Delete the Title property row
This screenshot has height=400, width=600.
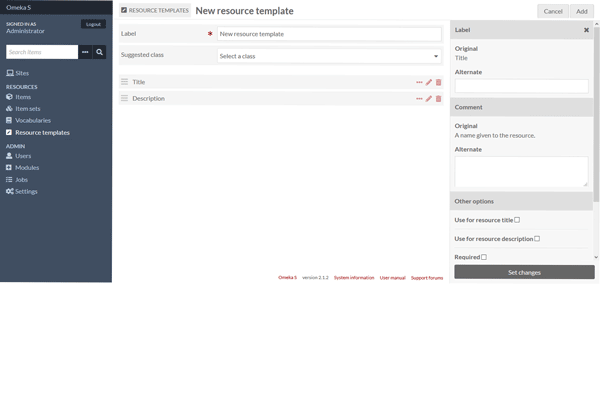438,82
